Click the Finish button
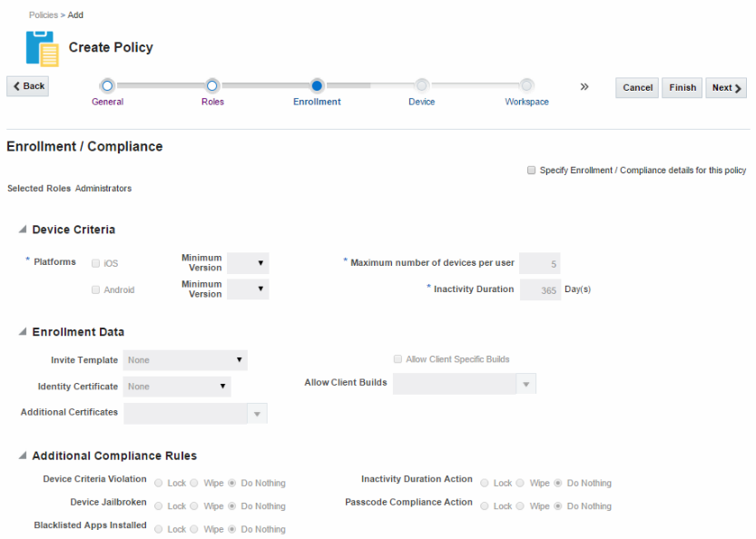This screenshot has width=756, height=539. (x=682, y=88)
